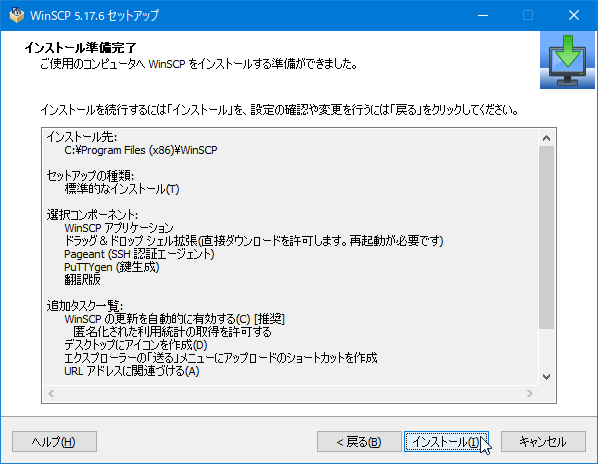
Task: Go back with the 戻る(B) button
Action: (x=359, y=442)
